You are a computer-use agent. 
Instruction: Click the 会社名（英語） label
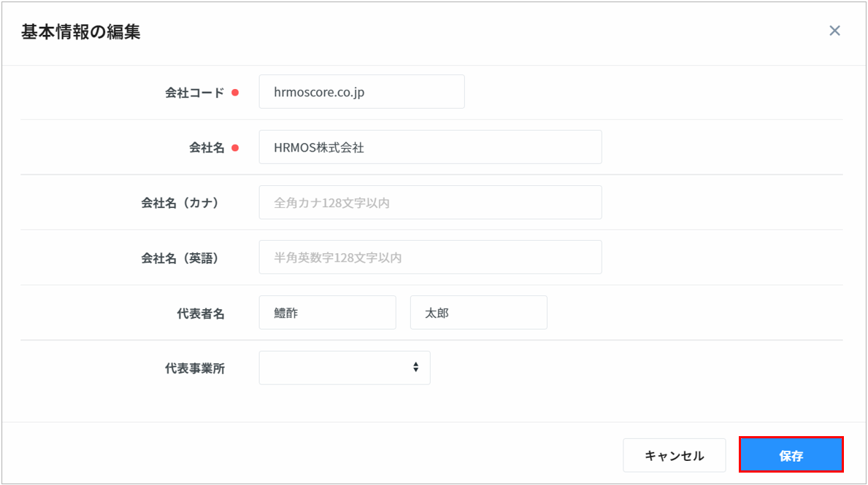click(x=180, y=257)
